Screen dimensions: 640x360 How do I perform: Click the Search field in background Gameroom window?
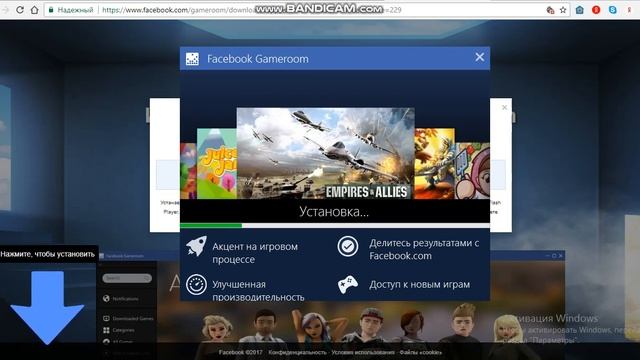(127, 278)
